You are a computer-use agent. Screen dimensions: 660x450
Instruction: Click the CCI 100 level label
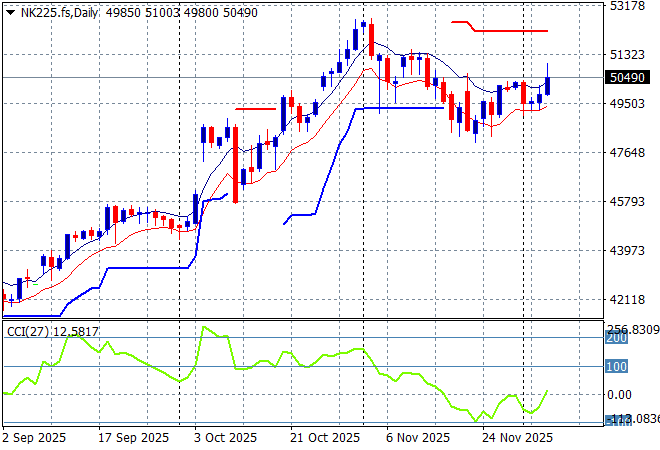tap(616, 367)
